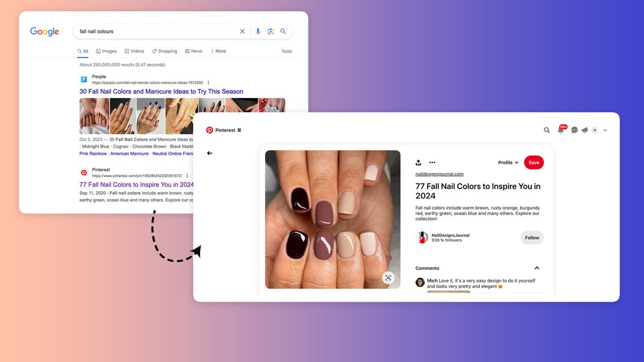Open NailDesignsJournal profile avatar
Viewport: 644px width, 362px height.
422,238
